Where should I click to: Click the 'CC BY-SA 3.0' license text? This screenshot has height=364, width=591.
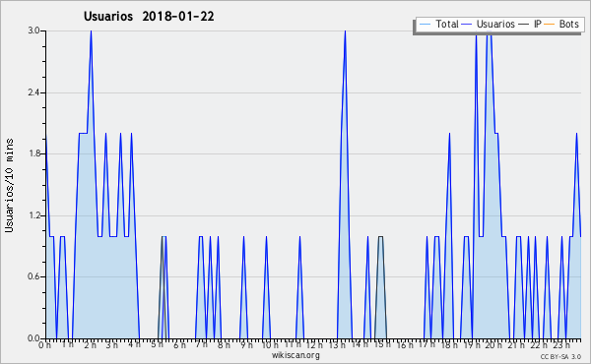(560, 357)
